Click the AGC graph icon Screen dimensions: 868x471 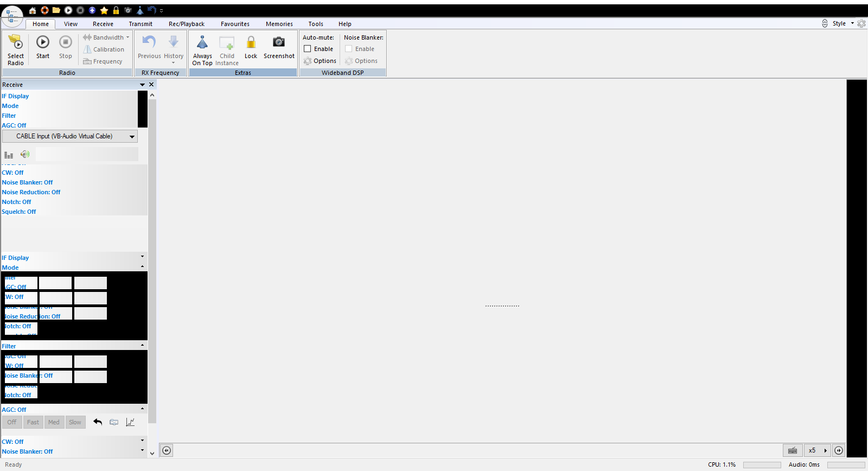[x=130, y=422]
